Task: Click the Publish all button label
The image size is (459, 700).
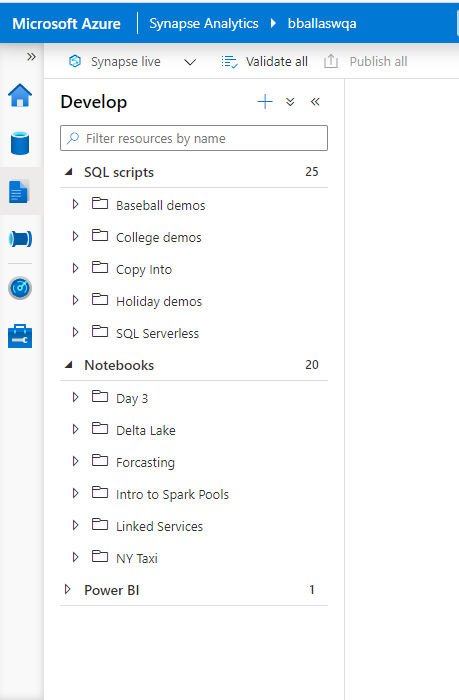Action: pyautogui.click(x=378, y=62)
